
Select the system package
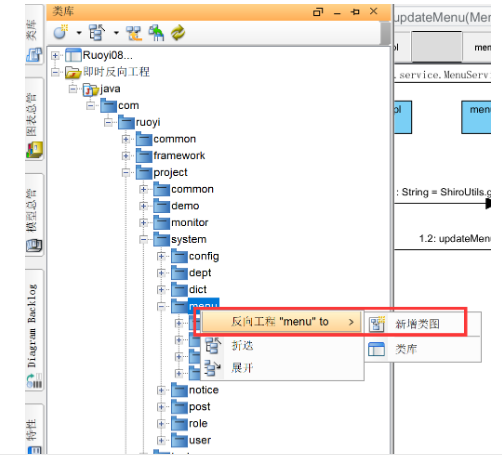click(x=180, y=239)
